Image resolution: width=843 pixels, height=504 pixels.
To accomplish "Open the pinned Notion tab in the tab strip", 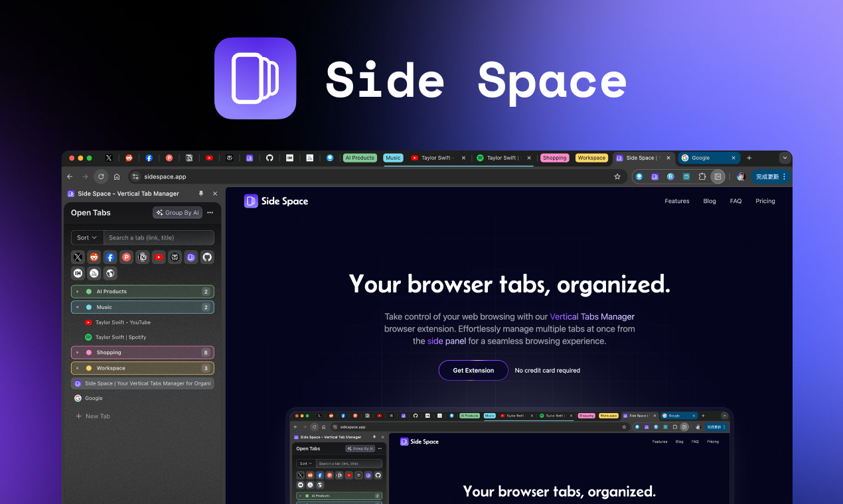I will tap(189, 158).
